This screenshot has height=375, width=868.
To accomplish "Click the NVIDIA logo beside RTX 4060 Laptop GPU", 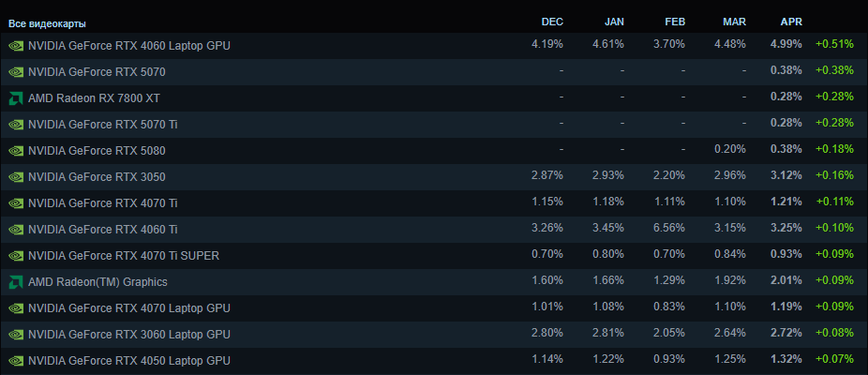I will pos(16,45).
